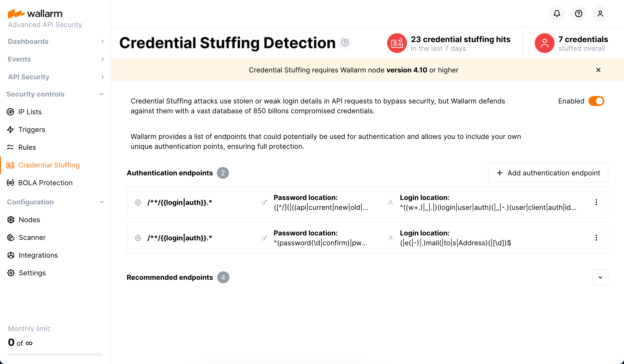Expand the Recommended endpoints section

[600, 277]
